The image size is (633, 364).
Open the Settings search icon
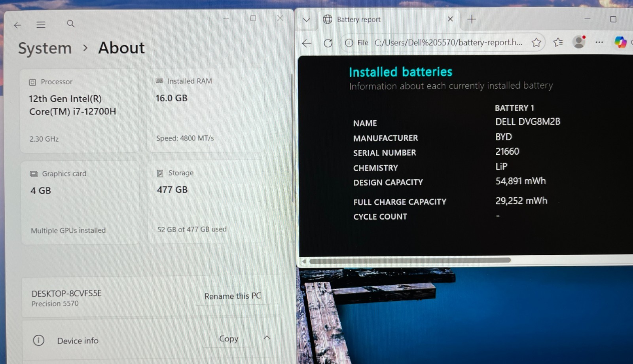tap(70, 24)
